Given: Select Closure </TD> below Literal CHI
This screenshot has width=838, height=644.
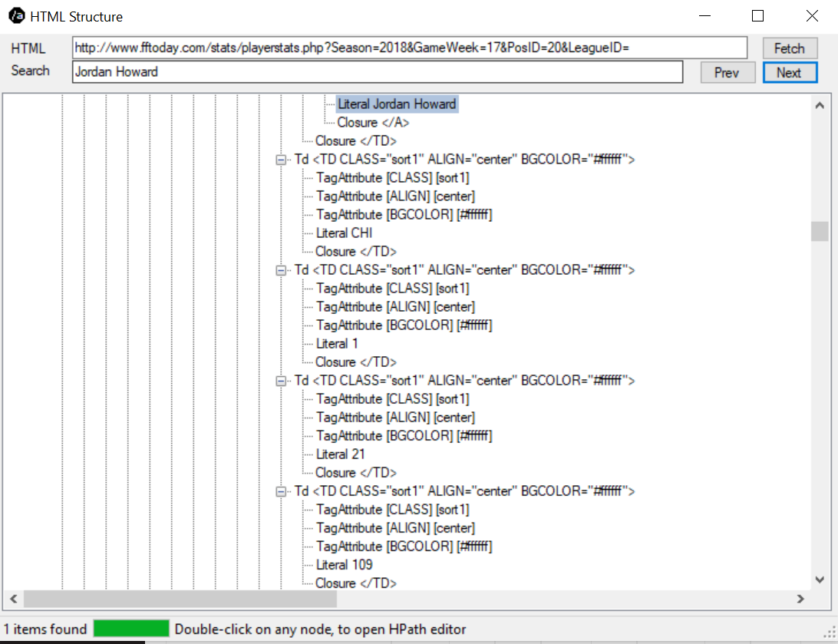Looking at the screenshot, I should [x=355, y=251].
